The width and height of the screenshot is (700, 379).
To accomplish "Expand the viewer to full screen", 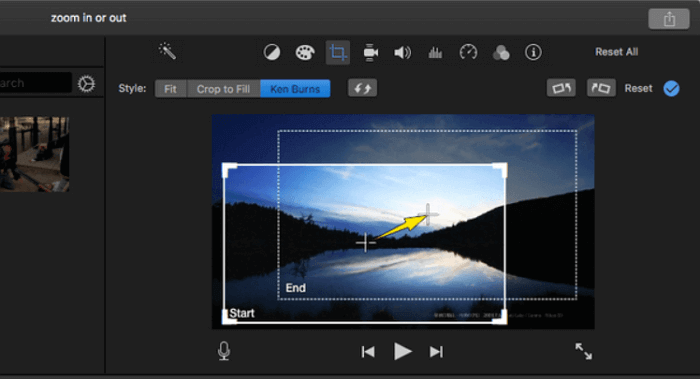I will click(x=583, y=351).
